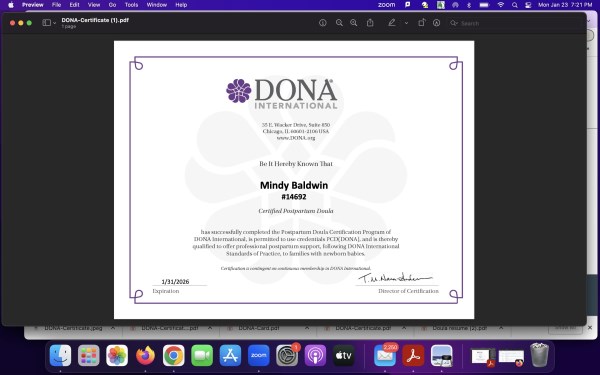Click the Certified Postpartum Doula text
Viewport: 600px width, 375px height.
(x=296, y=211)
